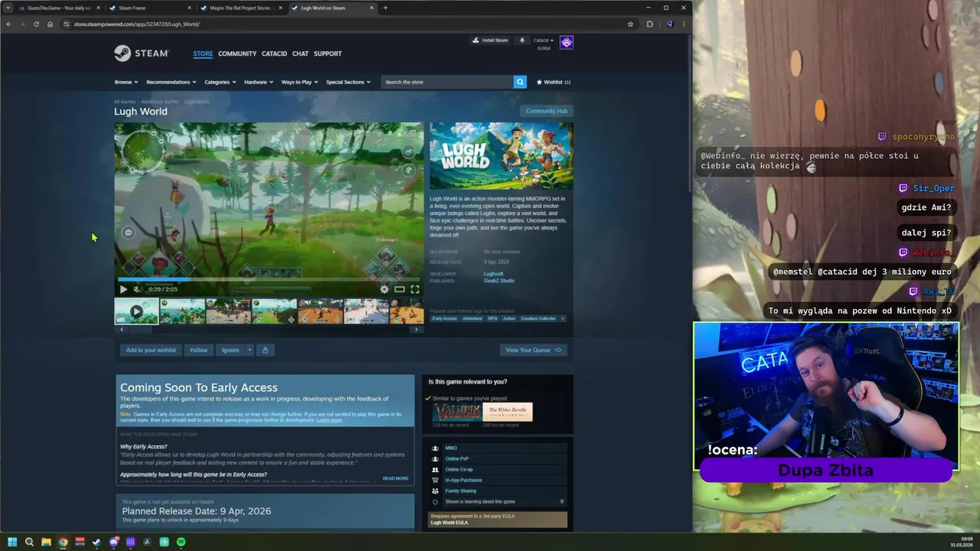The width and height of the screenshot is (980, 551).
Task: Click the store search field
Action: pyautogui.click(x=447, y=82)
